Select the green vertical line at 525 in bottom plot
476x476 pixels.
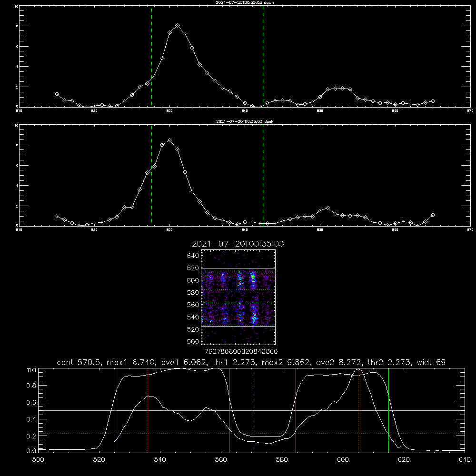[115, 410]
